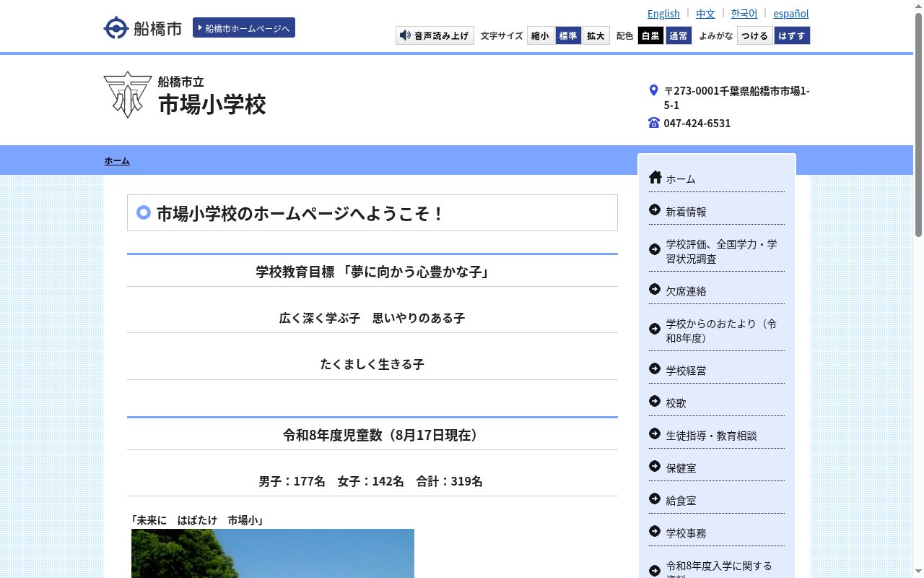The height and width of the screenshot is (578, 924).
Task: Click the arrow icon beside 新着情報
Action: pos(655,210)
